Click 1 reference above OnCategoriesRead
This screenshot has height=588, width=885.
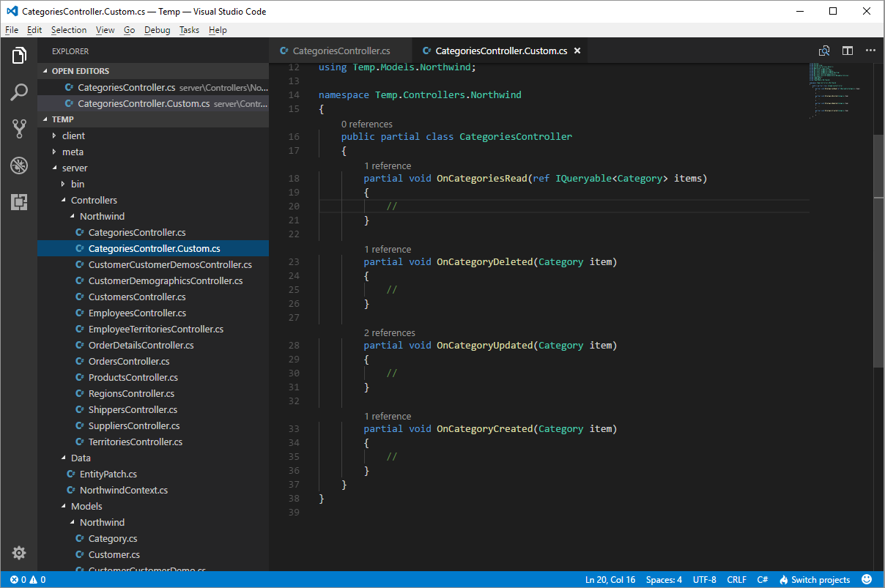(x=388, y=165)
